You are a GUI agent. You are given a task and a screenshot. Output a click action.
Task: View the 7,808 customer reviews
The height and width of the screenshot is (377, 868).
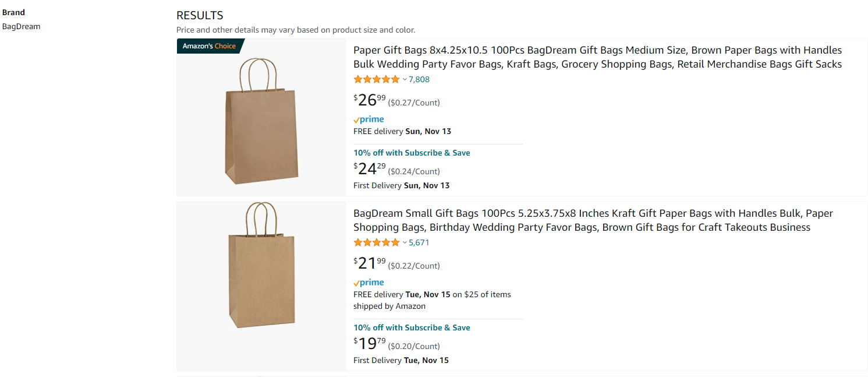419,79
